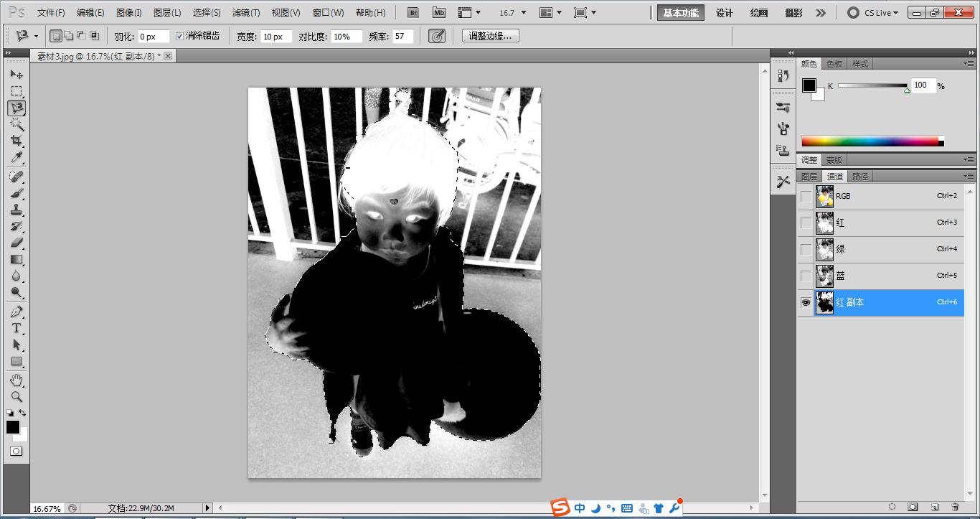
Task: Select the Pen tool
Action: pyautogui.click(x=17, y=312)
